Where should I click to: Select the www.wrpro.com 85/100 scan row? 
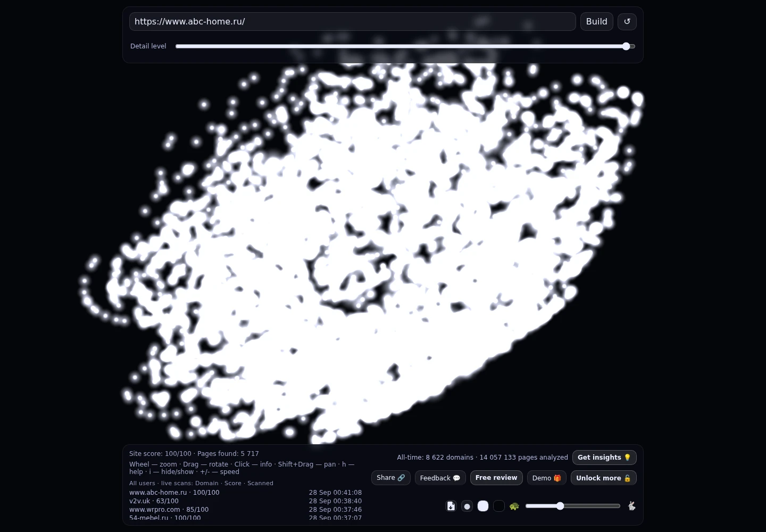pos(245,510)
